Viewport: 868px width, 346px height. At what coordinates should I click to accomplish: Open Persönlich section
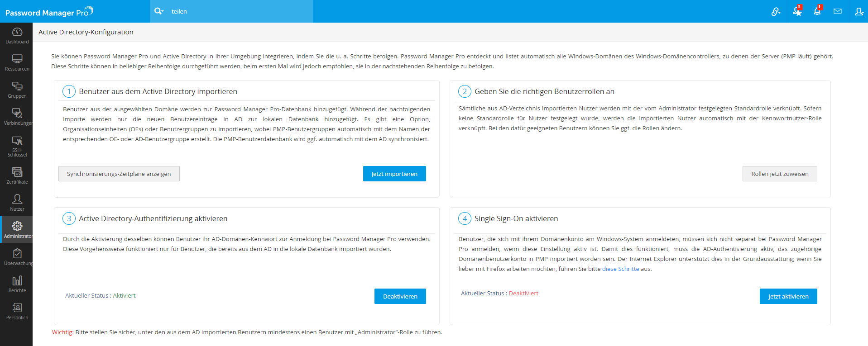tap(17, 311)
